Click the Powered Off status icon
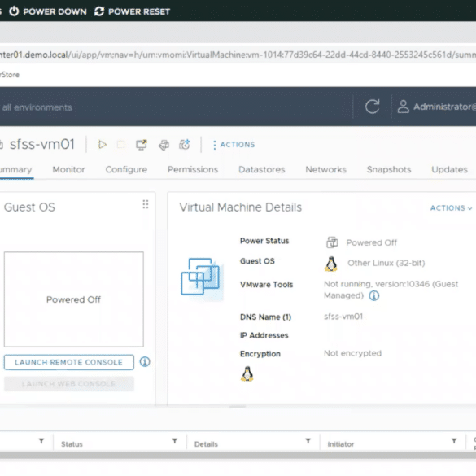Viewport: 476px width, 476px height. pos(332,242)
